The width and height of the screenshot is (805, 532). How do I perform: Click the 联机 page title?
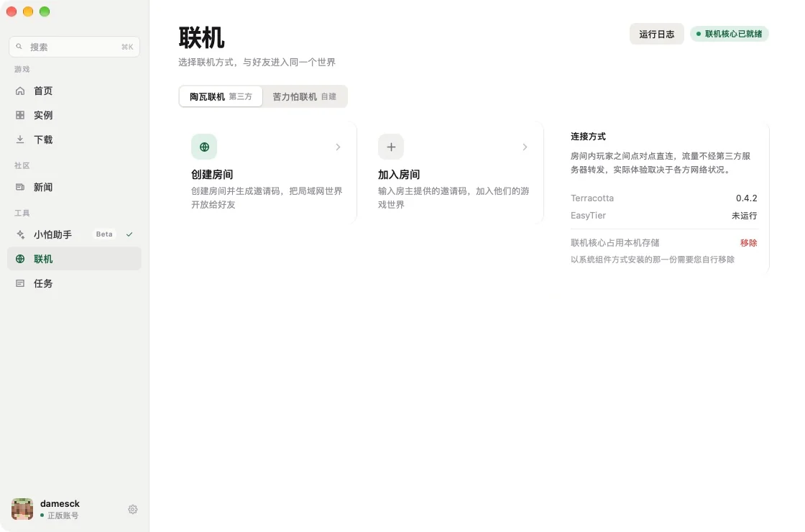(x=202, y=37)
